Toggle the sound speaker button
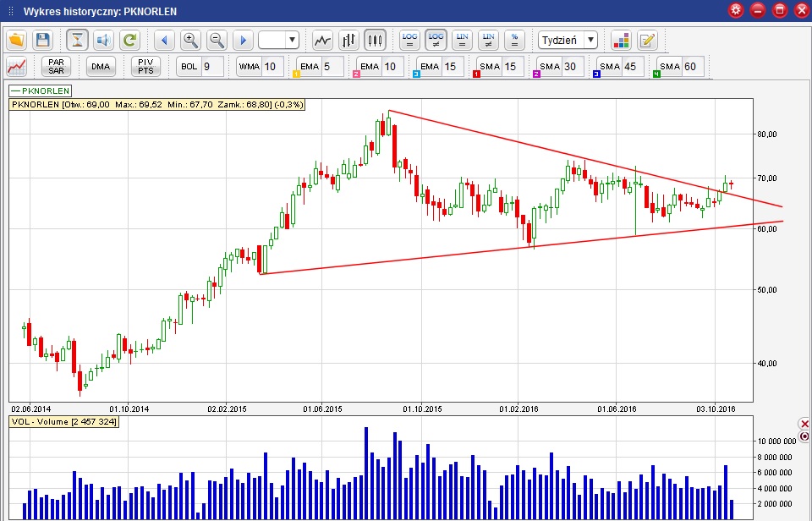 click(103, 40)
